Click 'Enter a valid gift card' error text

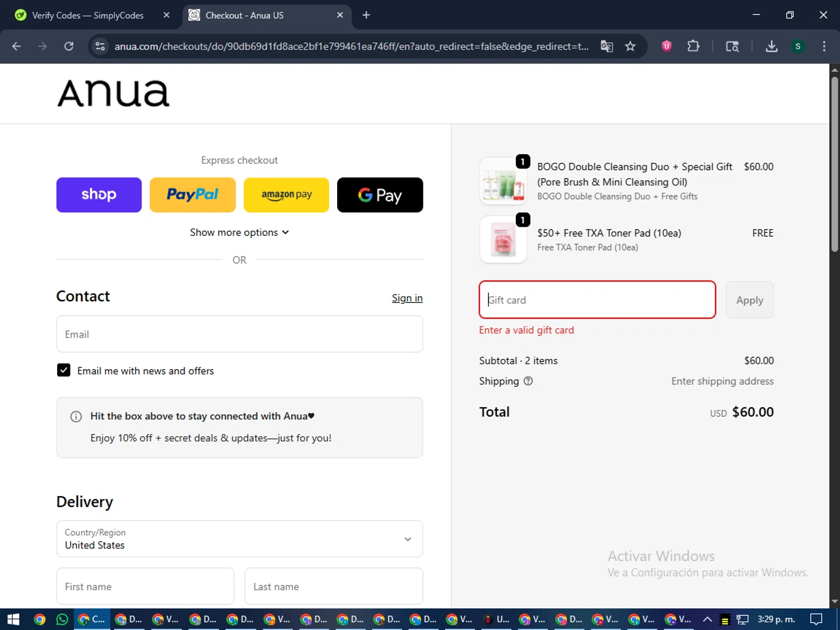pyautogui.click(x=526, y=330)
